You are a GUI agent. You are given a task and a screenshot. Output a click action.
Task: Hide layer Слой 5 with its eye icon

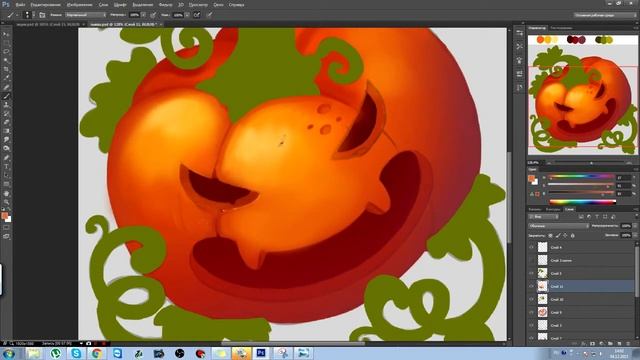pos(531,273)
